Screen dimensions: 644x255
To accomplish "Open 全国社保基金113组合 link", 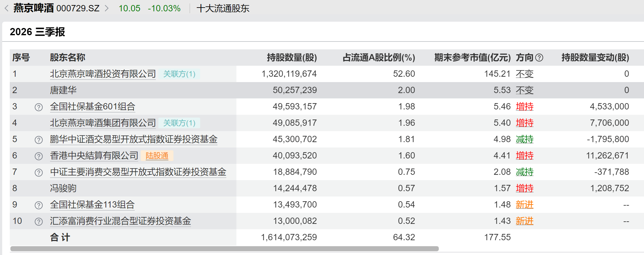I will [x=92, y=205].
